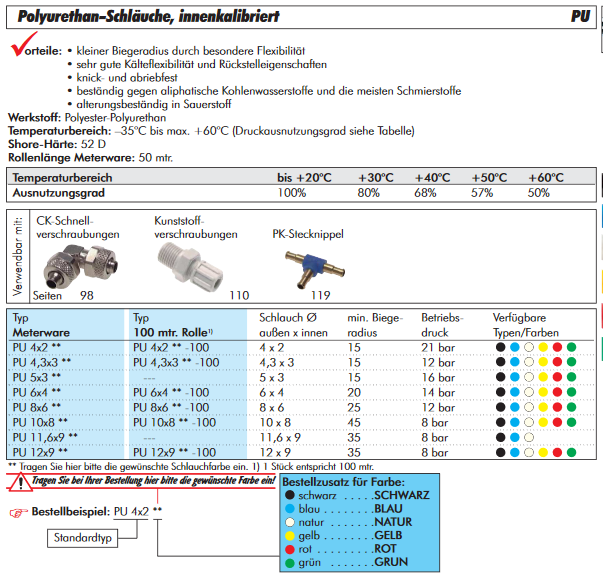Open page reference 110 under Kunststoffverschraubungen
Image resolution: width=603 pixels, height=579 pixels.
point(239,296)
